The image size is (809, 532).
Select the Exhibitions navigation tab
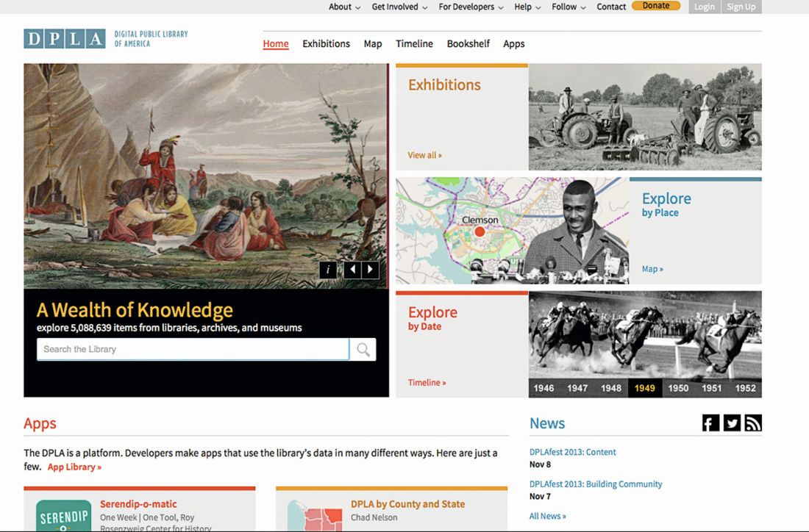tap(326, 44)
